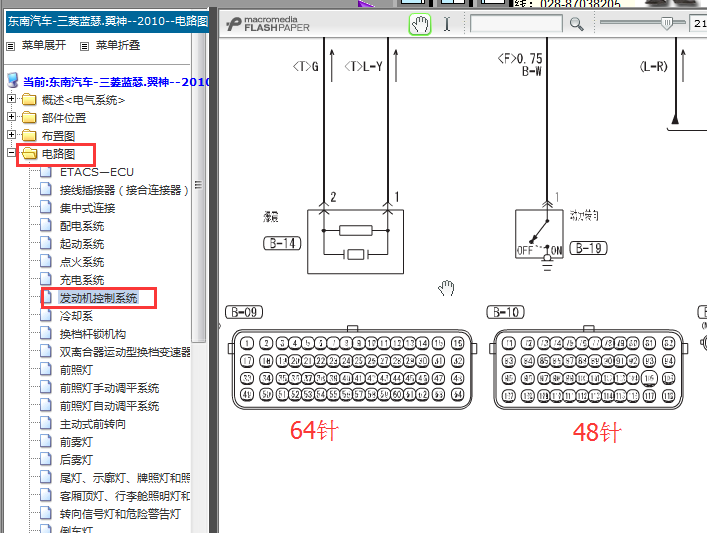Viewport: 707px width, 533px height.
Task: Select the 部件位置 folder
Action: pos(64,118)
